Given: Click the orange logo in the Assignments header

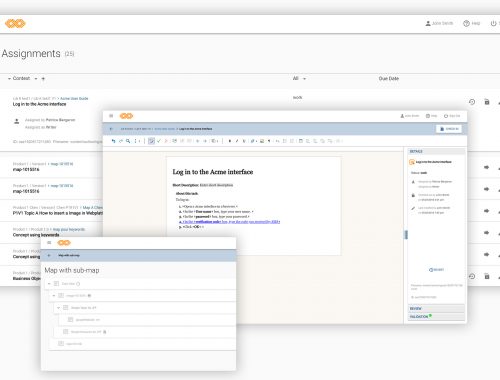Looking at the screenshot, I should (x=15, y=23).
